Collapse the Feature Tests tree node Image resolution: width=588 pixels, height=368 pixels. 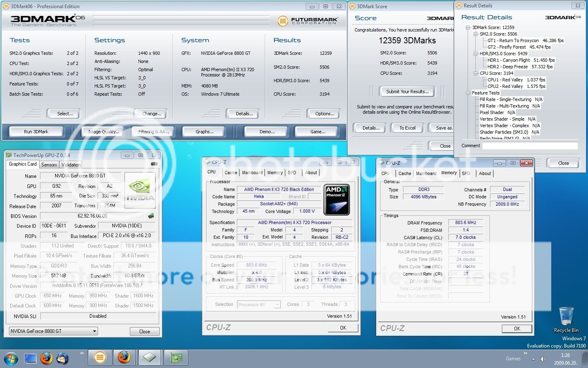coord(468,93)
